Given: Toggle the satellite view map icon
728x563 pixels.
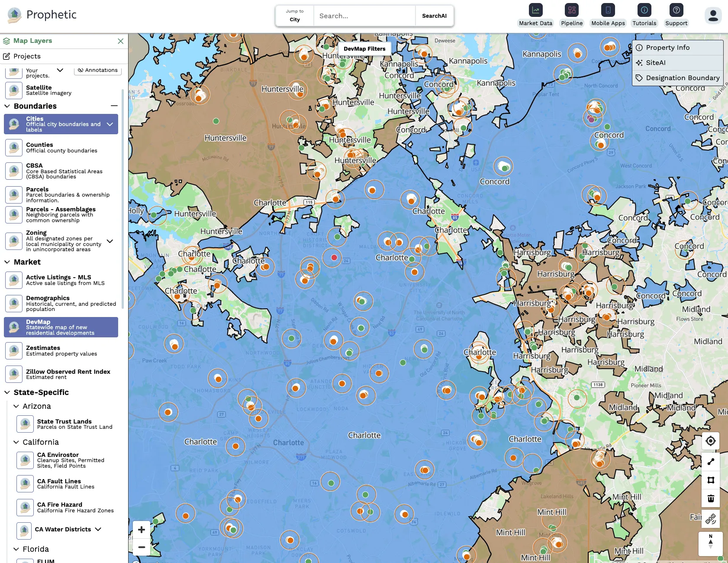Looking at the screenshot, I should 711,519.
